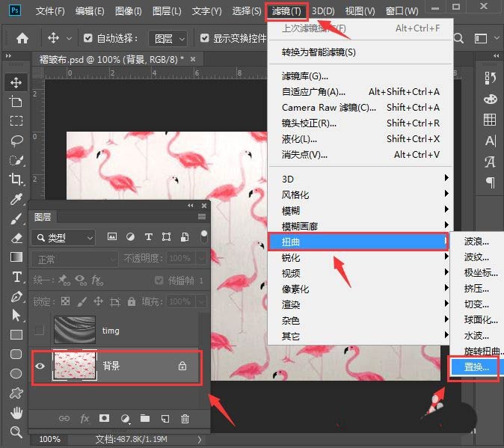Viewport: 504px width, 448px height.
Task: Toggle lock transparent pixels
Action: click(x=66, y=301)
